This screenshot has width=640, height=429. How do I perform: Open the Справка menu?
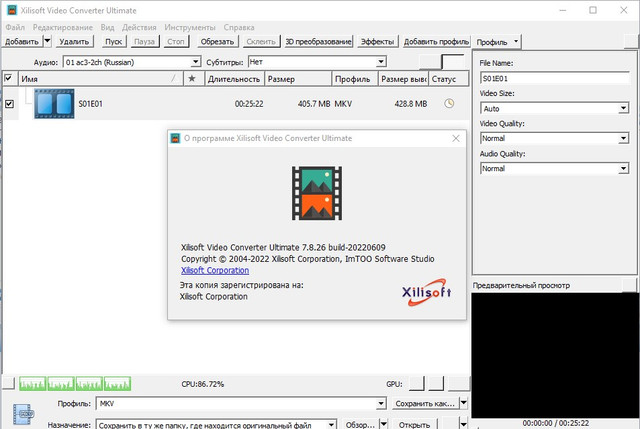[x=239, y=27]
